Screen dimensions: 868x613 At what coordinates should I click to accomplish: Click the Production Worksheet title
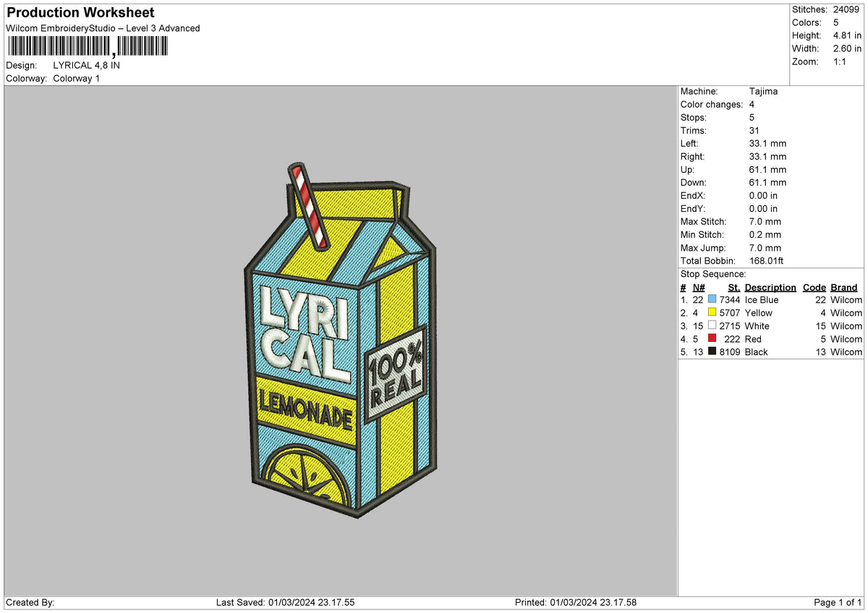[x=80, y=13]
